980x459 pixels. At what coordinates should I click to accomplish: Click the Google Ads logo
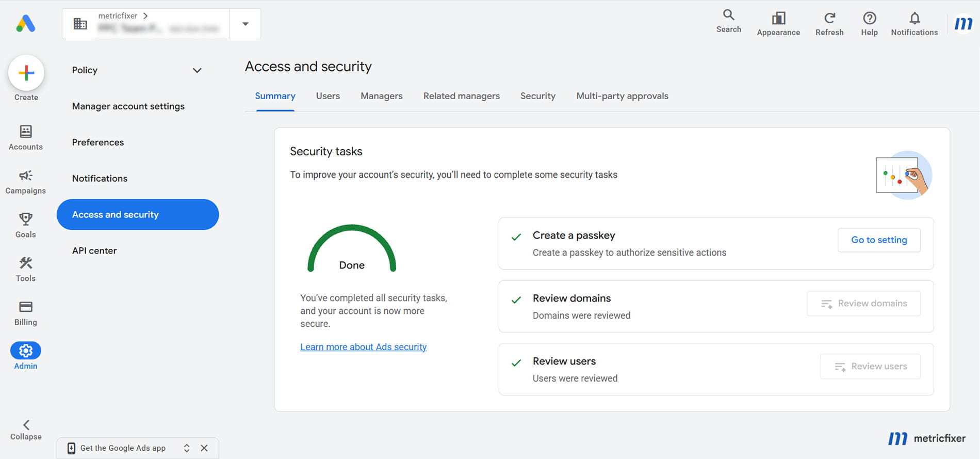tap(25, 23)
